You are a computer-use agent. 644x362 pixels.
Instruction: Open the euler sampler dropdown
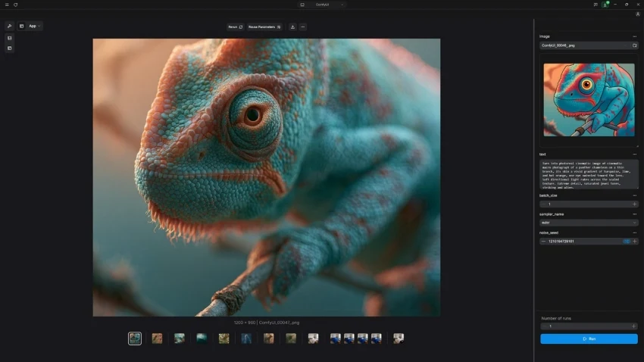click(589, 223)
